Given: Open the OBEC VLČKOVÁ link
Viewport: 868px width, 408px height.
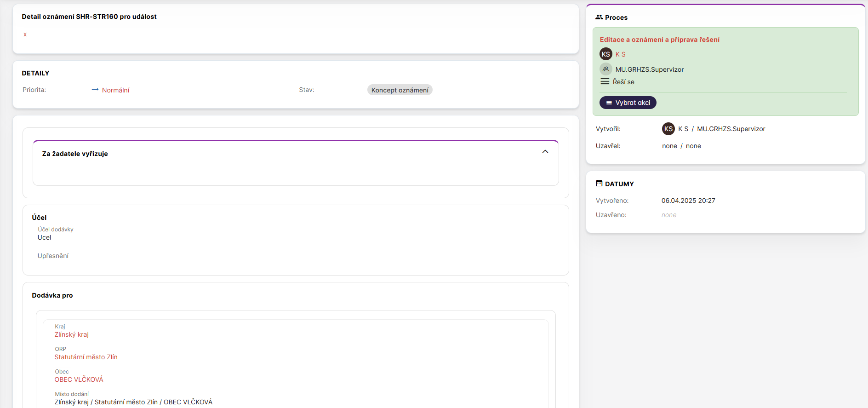Looking at the screenshot, I should pyautogui.click(x=79, y=379).
